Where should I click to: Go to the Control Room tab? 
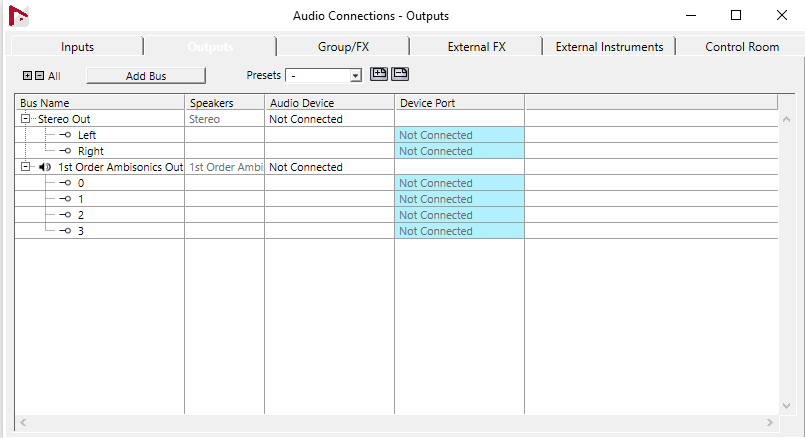741,47
